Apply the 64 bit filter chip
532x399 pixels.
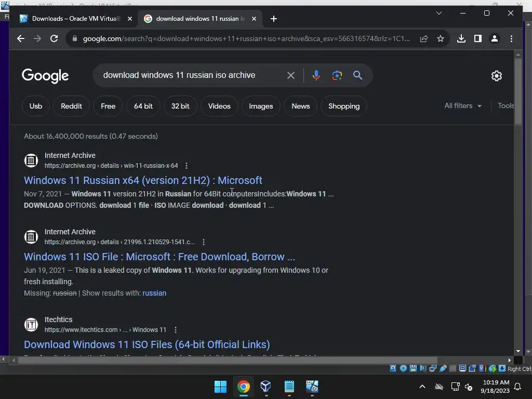[143, 106]
